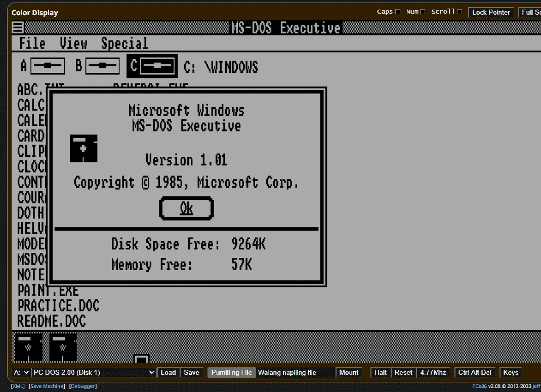The width and height of the screenshot is (541, 392).
Task: Open the Special menu
Action: 124,43
